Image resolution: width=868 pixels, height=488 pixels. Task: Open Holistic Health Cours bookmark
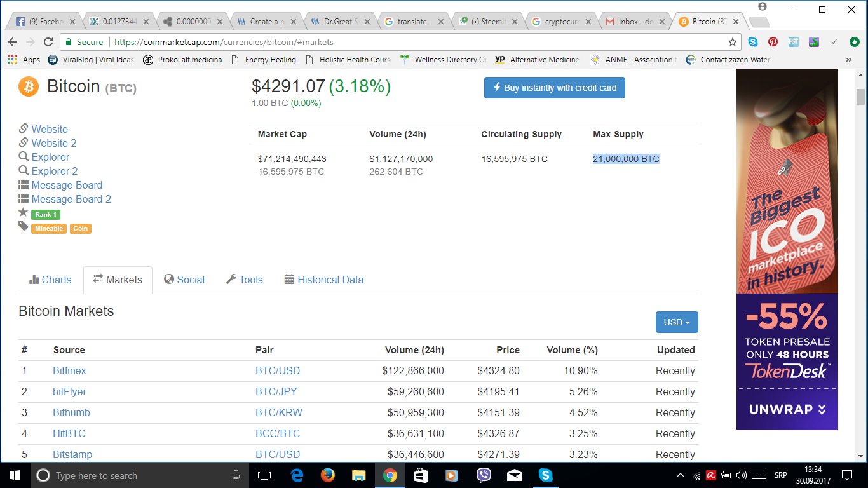coord(349,59)
